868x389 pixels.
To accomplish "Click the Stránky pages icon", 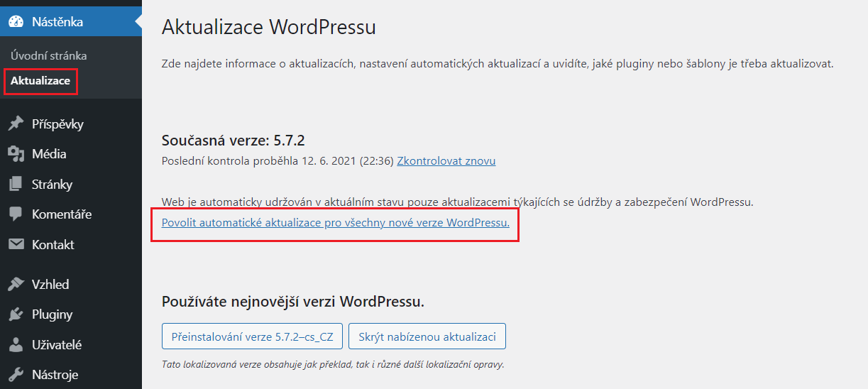I will (x=16, y=185).
